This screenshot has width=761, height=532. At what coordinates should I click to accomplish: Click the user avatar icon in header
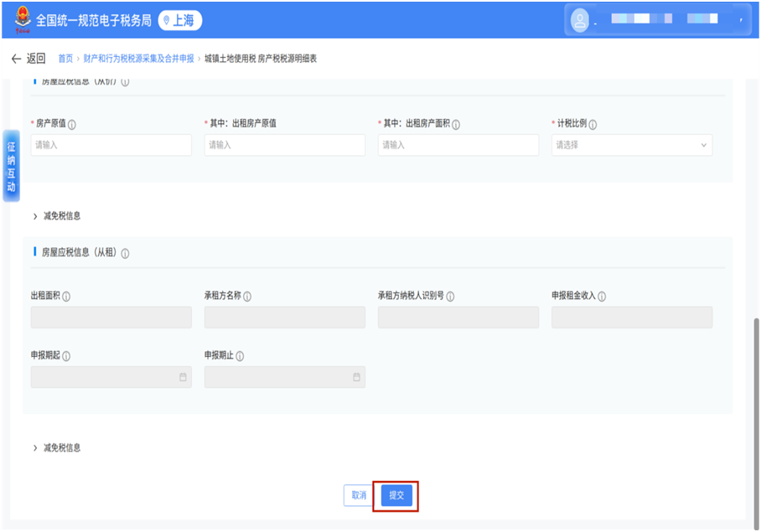pos(580,21)
